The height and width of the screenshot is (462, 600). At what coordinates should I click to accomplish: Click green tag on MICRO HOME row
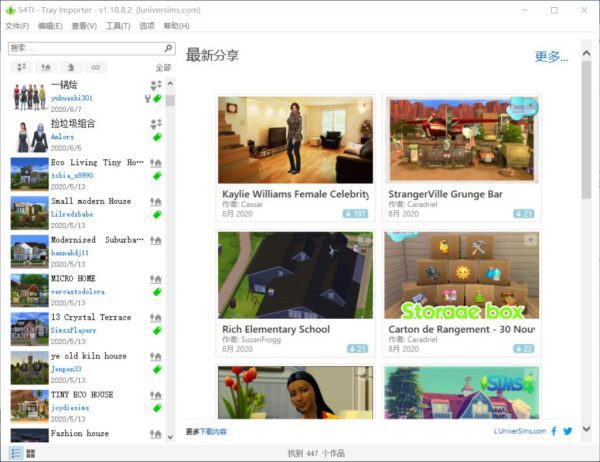157,292
